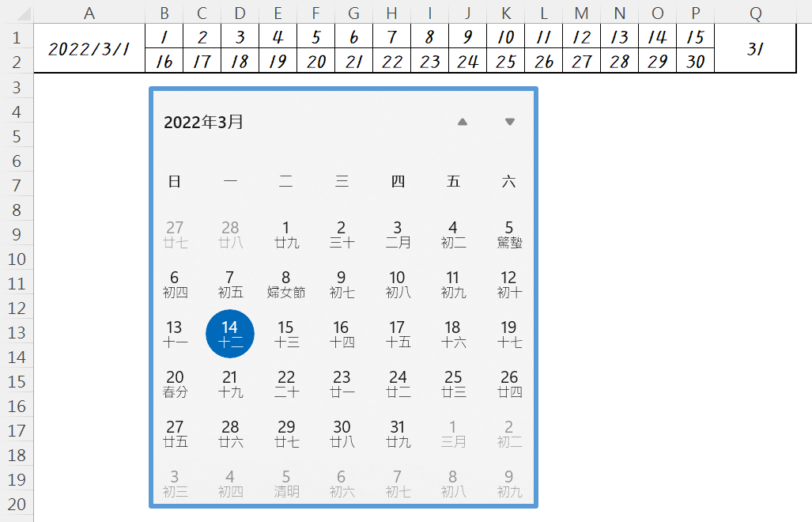Pick March 22 二十
The image size is (812, 522).
[286, 384]
